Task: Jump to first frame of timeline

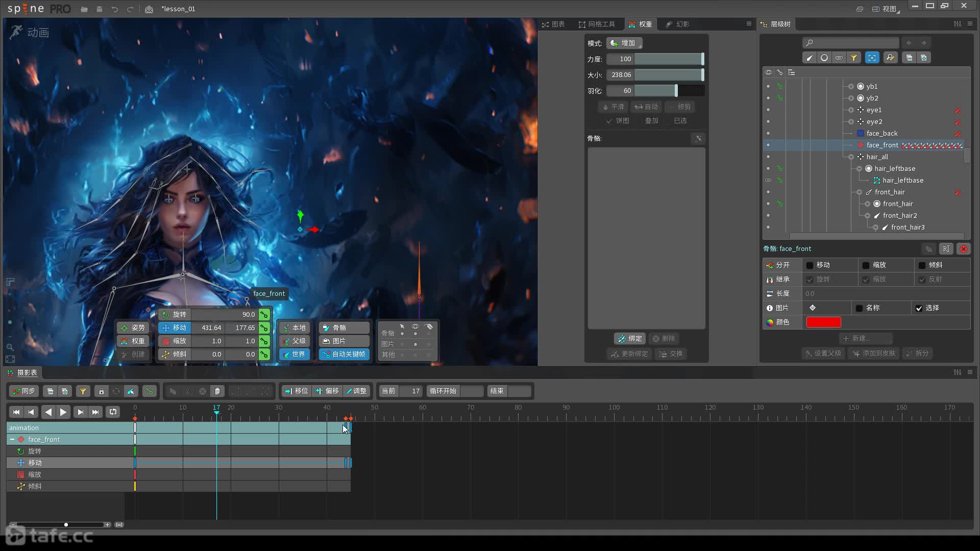Action: click(16, 412)
